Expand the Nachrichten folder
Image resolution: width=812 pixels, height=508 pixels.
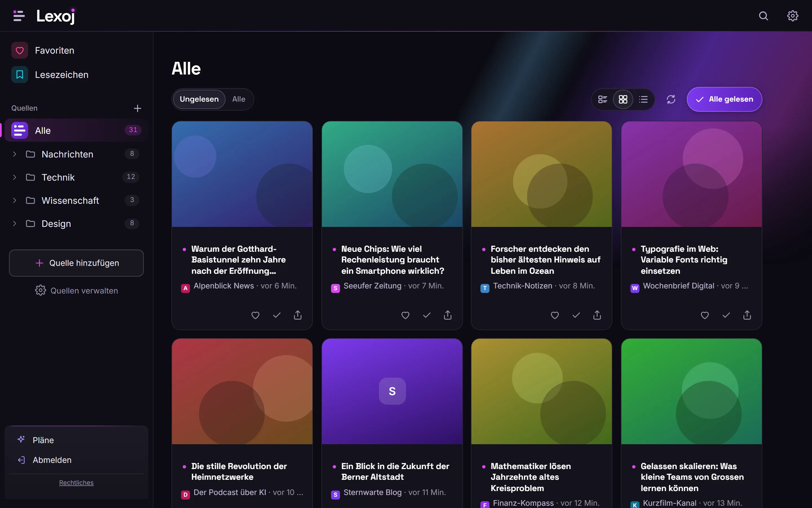[14, 154]
